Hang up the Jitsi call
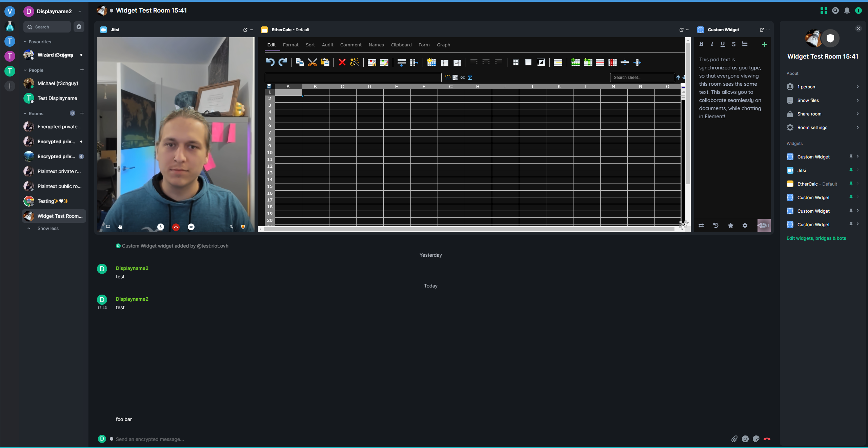The width and height of the screenshot is (868, 448). [176, 227]
